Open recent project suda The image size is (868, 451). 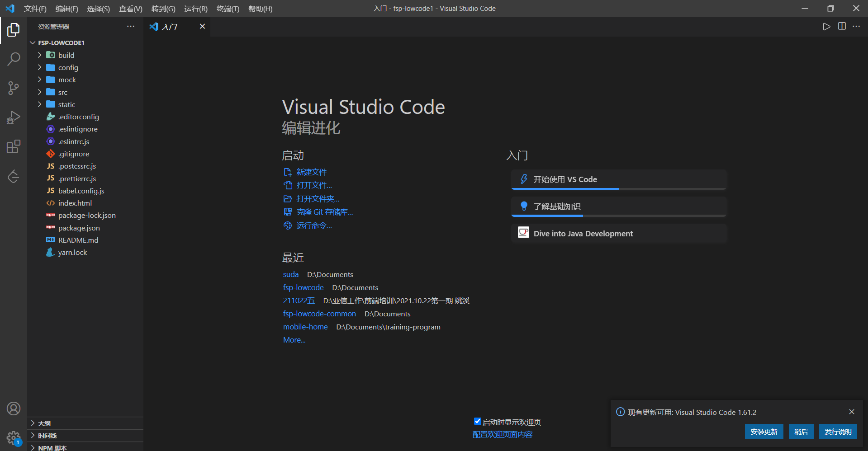(291, 274)
